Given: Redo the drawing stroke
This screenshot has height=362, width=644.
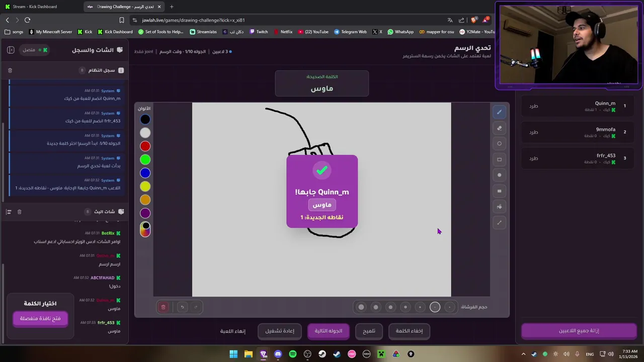Looking at the screenshot, I should [x=196, y=307].
